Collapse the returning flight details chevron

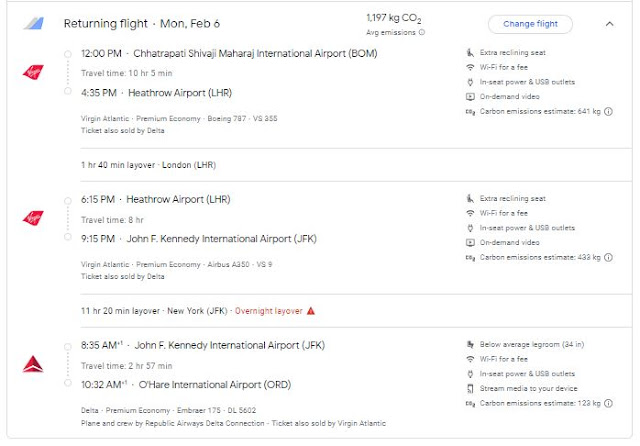(x=610, y=24)
